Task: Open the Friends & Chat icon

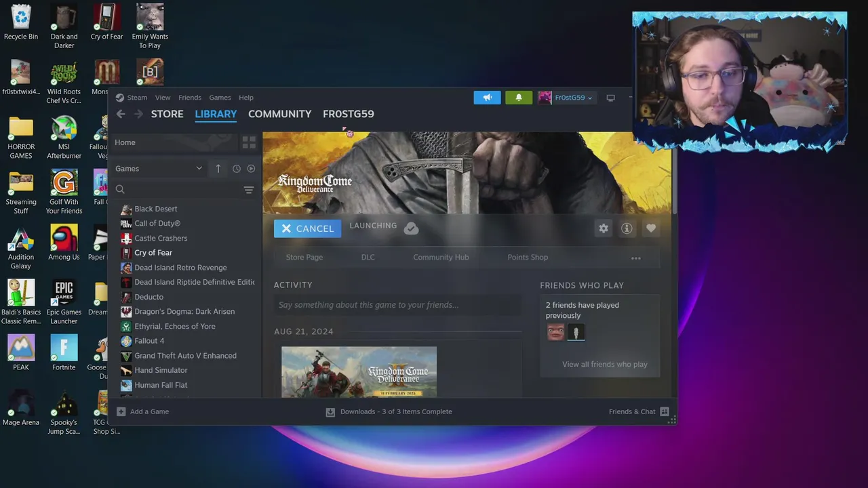Action: 665,411
